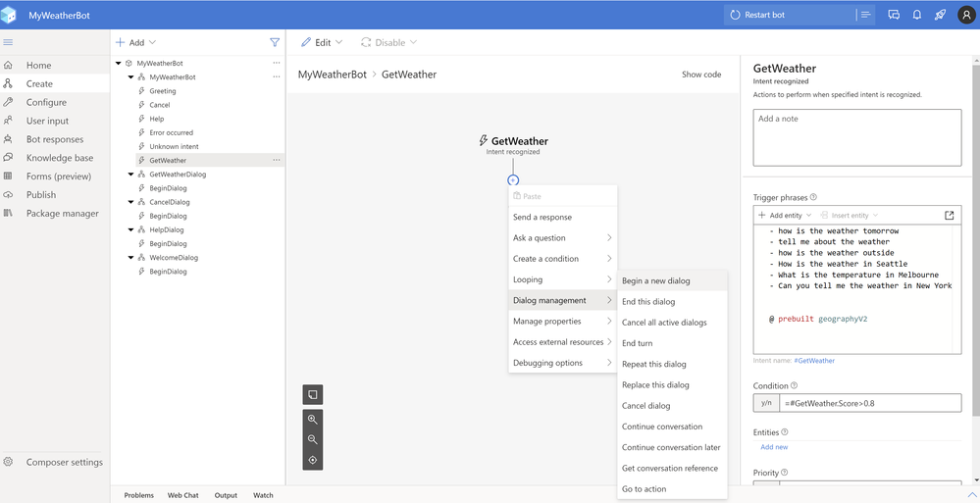Click the MyWeatherBot breadcrumb link

click(332, 75)
